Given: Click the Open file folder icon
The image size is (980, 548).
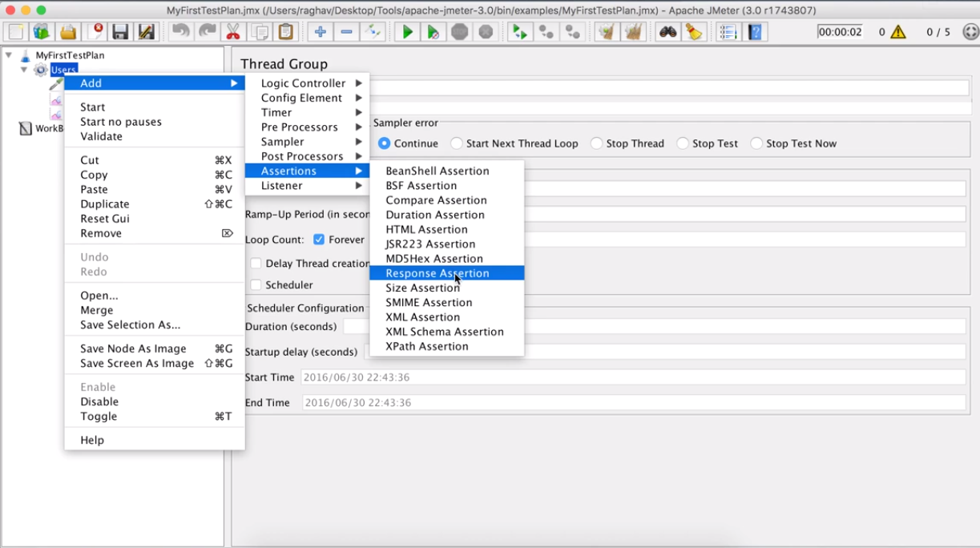Looking at the screenshot, I should (x=68, y=32).
